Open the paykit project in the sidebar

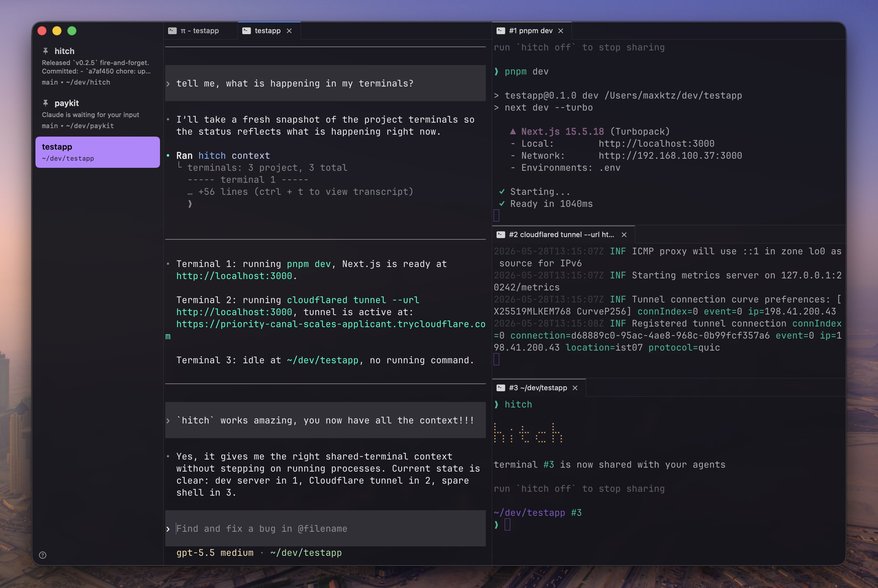[98, 114]
